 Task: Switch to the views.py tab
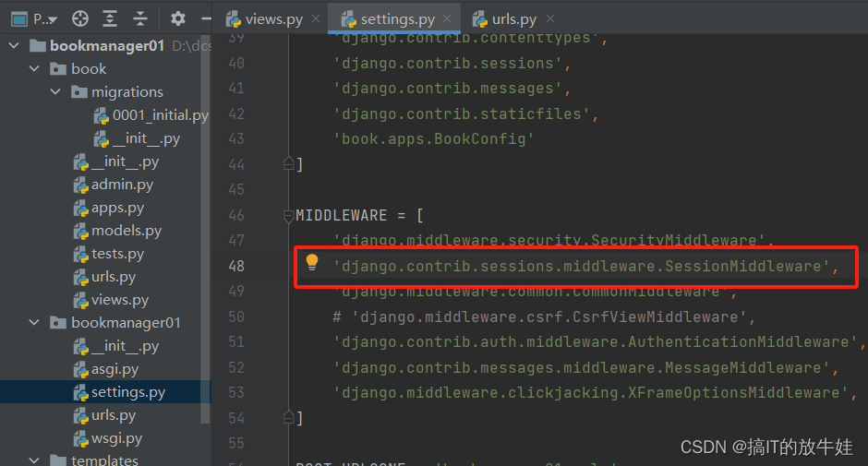click(x=274, y=19)
